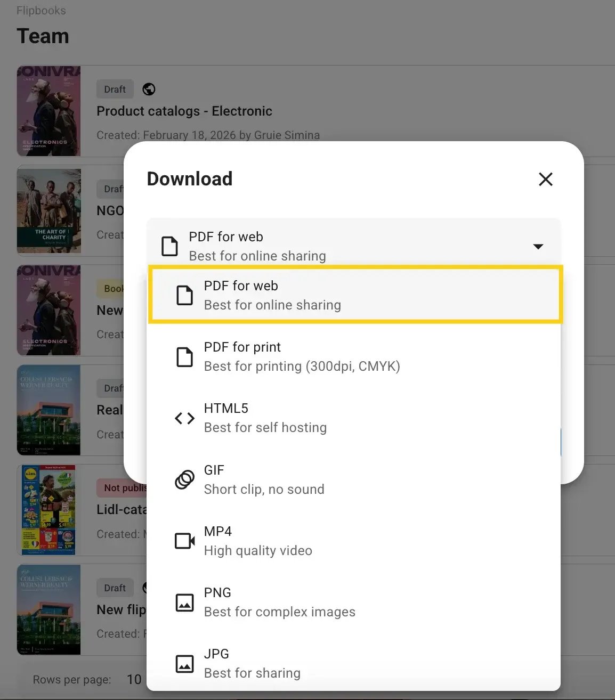Open The Art of Charity flipbook thumbnail
Viewport: 615px width, 700px height.
point(49,210)
